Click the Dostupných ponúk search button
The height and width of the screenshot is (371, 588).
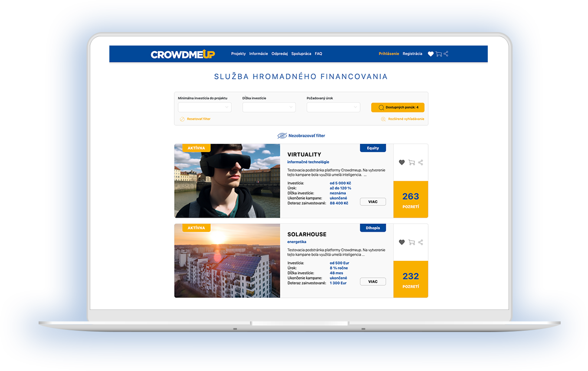pyautogui.click(x=397, y=107)
